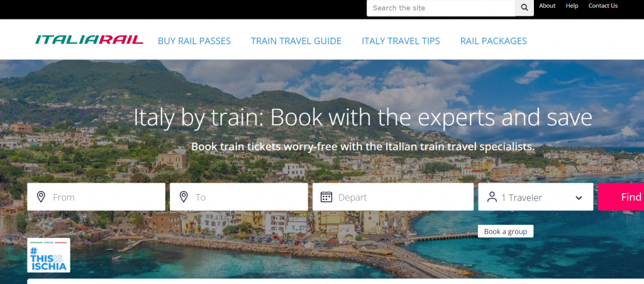Click the pink Find button
This screenshot has height=284, width=644.
621,197
